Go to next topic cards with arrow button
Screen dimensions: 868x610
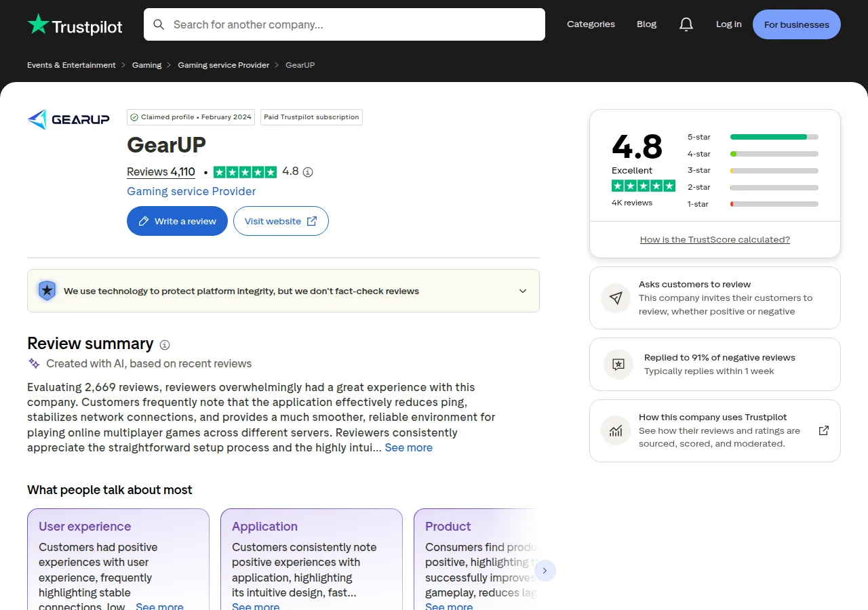pyautogui.click(x=545, y=571)
